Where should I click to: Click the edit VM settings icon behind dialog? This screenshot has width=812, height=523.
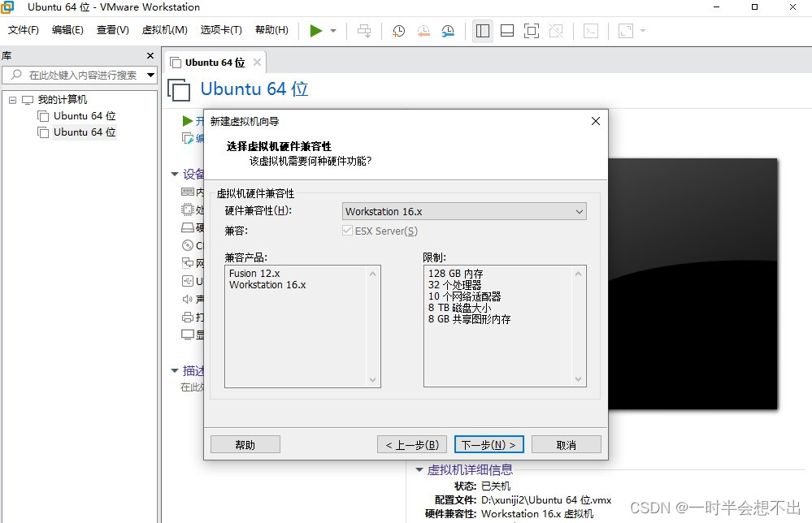click(188, 138)
